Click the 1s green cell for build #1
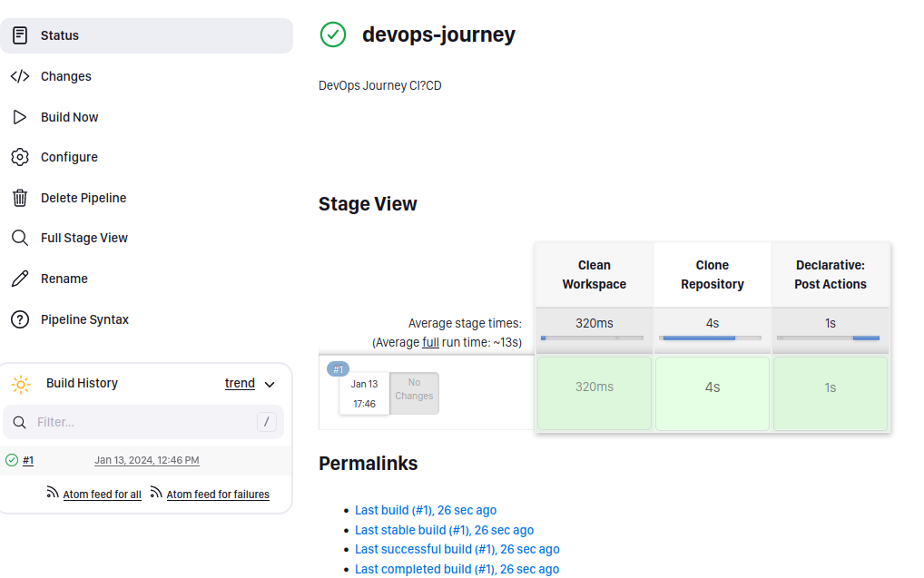924x578 pixels. coord(831,393)
